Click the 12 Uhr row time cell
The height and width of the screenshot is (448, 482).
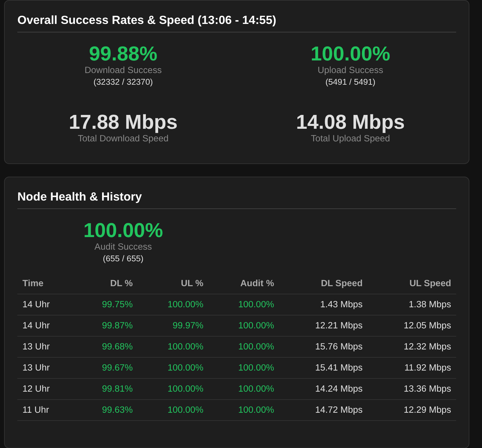click(36, 388)
